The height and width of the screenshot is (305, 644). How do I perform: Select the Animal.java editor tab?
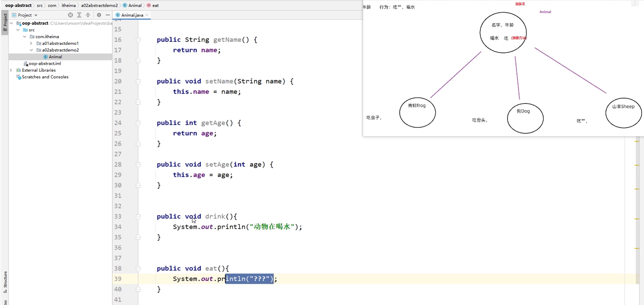coord(132,15)
